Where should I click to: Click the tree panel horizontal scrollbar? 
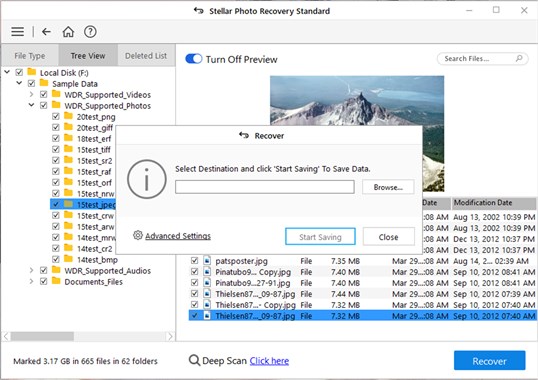[89, 336]
